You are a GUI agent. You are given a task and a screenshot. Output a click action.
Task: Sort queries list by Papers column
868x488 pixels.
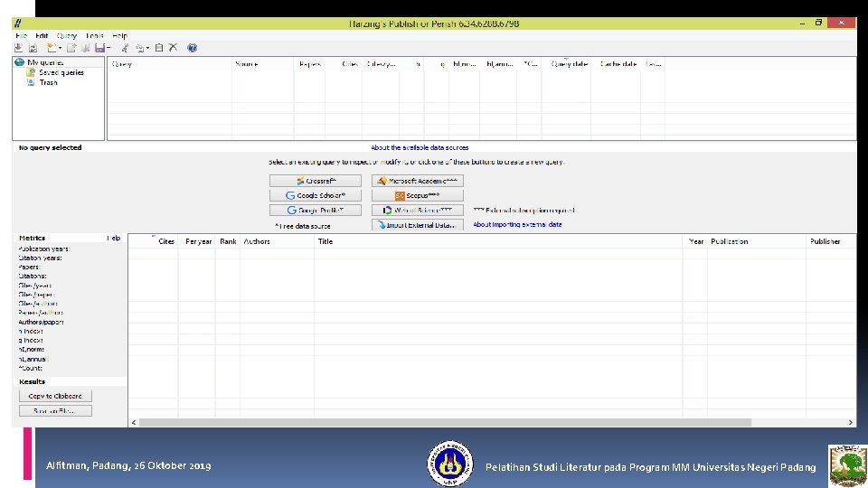[309, 64]
